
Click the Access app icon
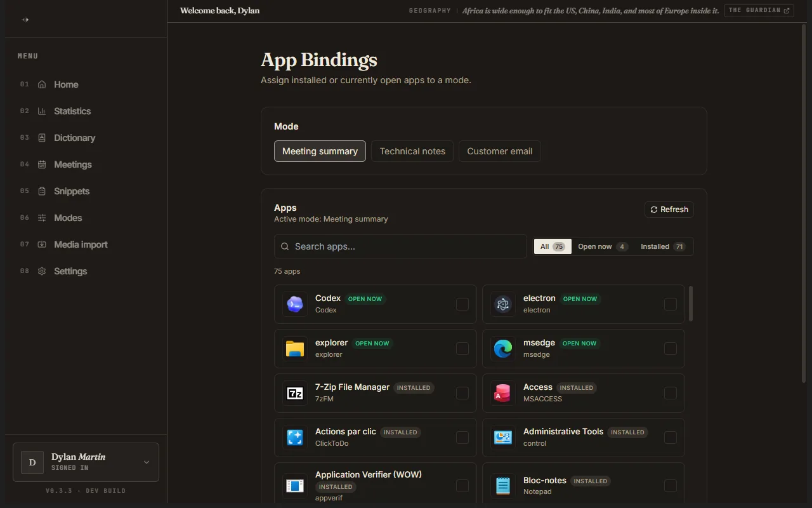[503, 393]
